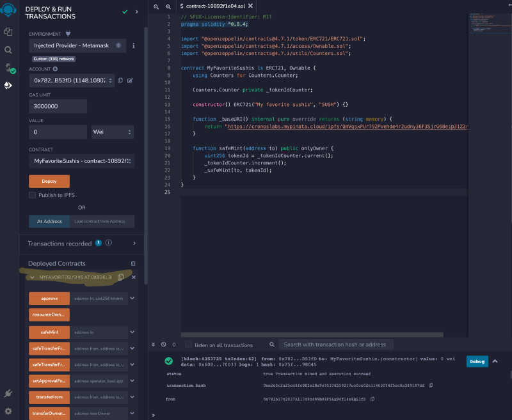Toggle the transaction success check near ENVIRONMENT
The image size is (512, 420).
tap(124, 12)
